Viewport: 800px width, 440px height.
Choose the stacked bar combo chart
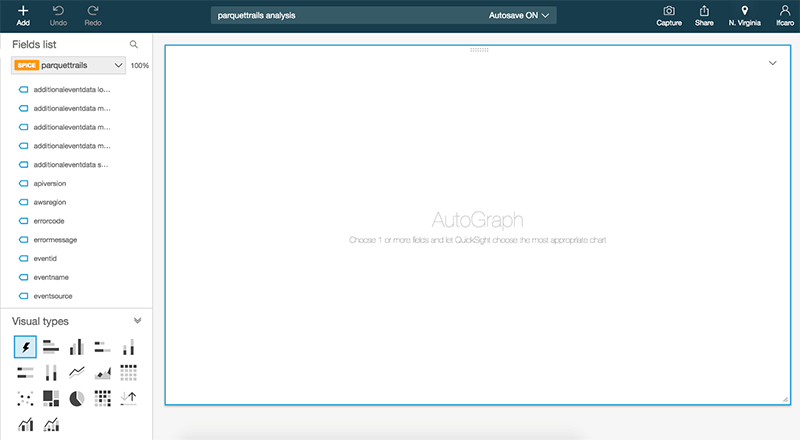(51, 424)
